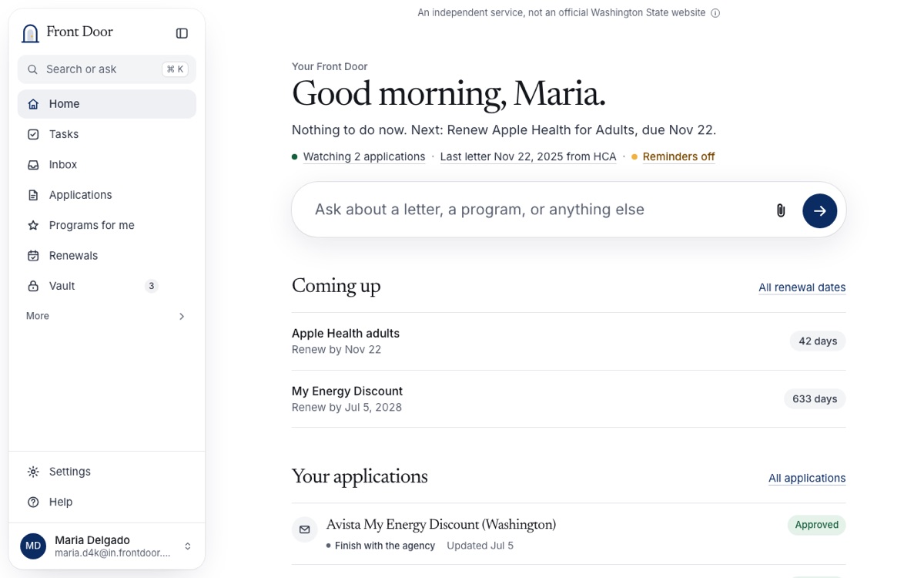Click the search magnifier icon
Screen dimensions: 924x578
tap(32, 69)
